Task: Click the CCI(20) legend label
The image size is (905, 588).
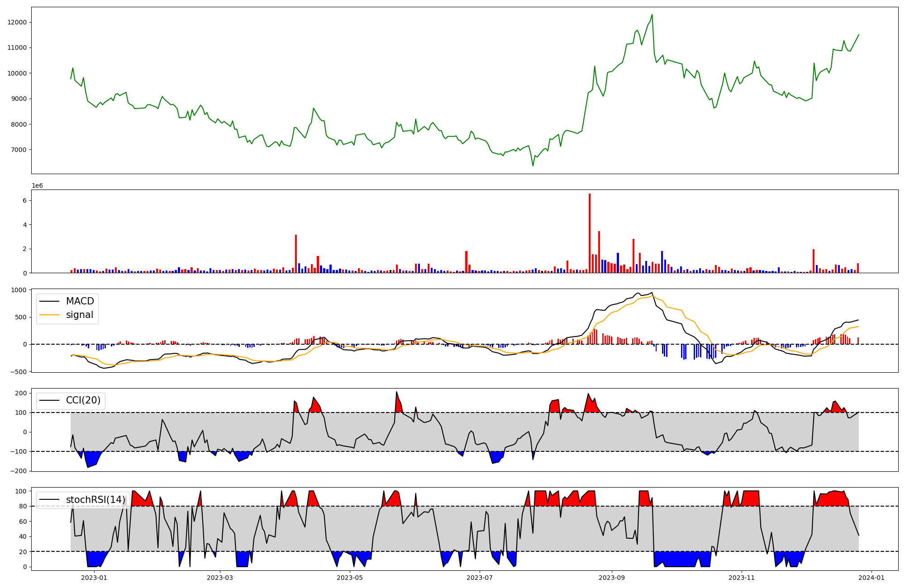Action: click(x=83, y=400)
